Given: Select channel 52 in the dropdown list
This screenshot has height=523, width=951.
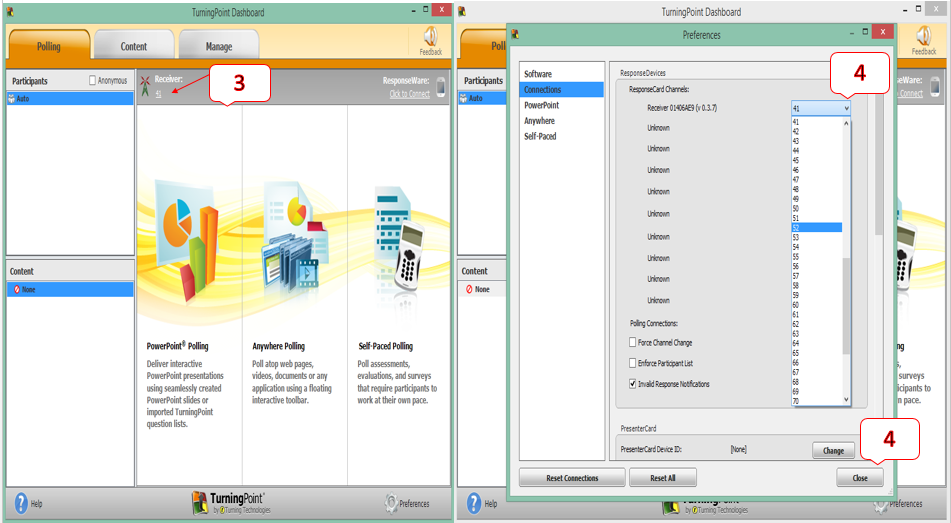Looking at the screenshot, I should 816,227.
